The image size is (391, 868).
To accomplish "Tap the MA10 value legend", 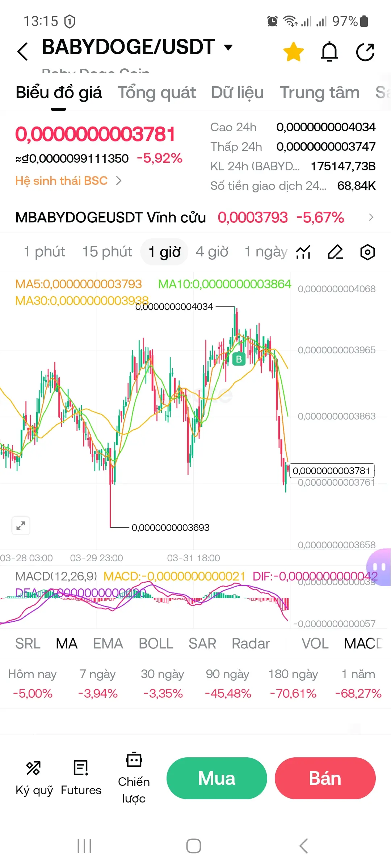I will click(x=224, y=284).
